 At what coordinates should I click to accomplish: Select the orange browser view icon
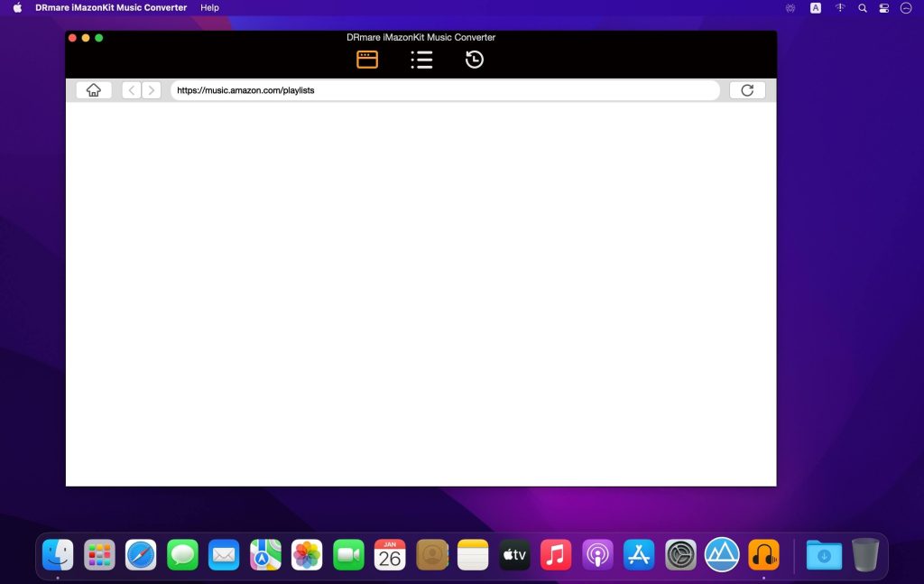(x=367, y=59)
